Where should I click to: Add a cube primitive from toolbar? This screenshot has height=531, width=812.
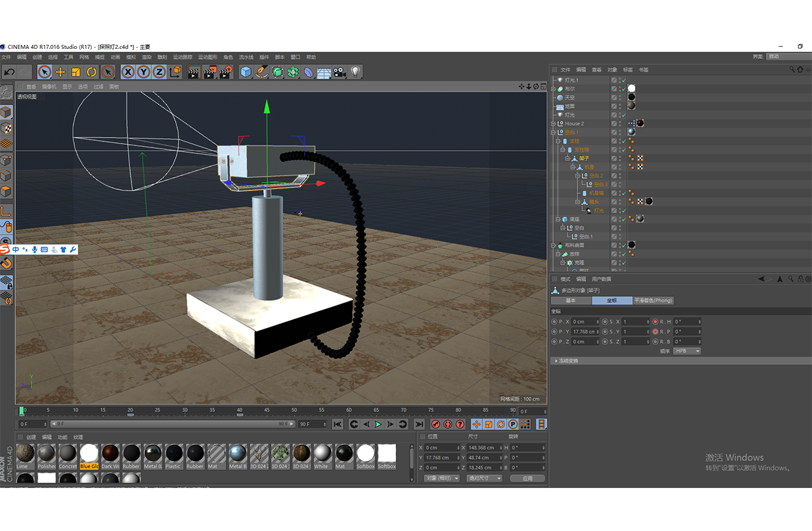coord(246,72)
